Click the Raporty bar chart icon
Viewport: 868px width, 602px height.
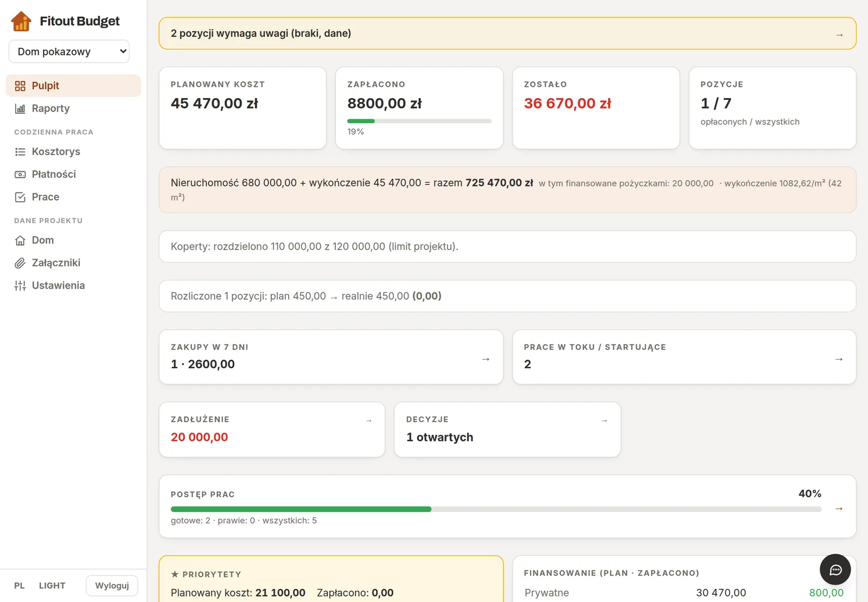click(20, 108)
